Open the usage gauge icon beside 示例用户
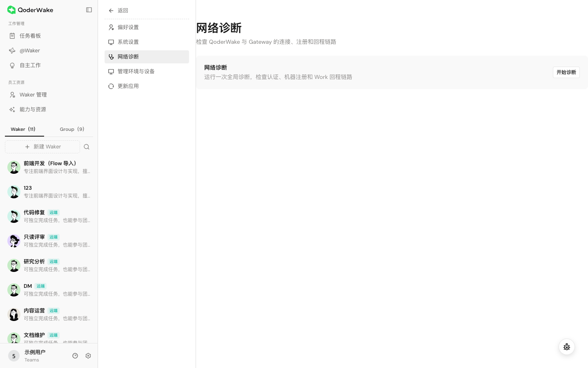Image resolution: width=588 pixels, height=368 pixels. click(x=75, y=356)
